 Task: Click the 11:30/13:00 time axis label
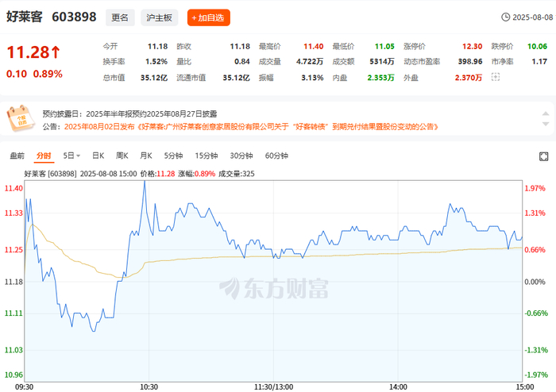[x=273, y=387]
